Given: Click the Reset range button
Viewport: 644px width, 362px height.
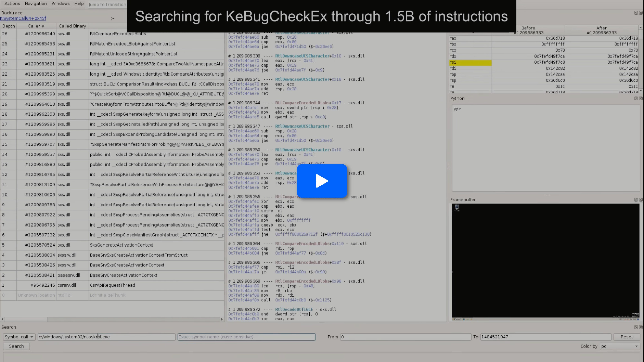Looking at the screenshot, I should [x=626, y=337].
